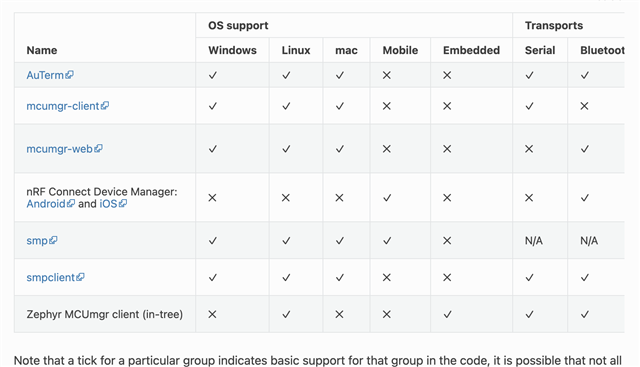Viewport: 640px width, 367px height.
Task: Click the Windows column header
Action: (x=232, y=50)
